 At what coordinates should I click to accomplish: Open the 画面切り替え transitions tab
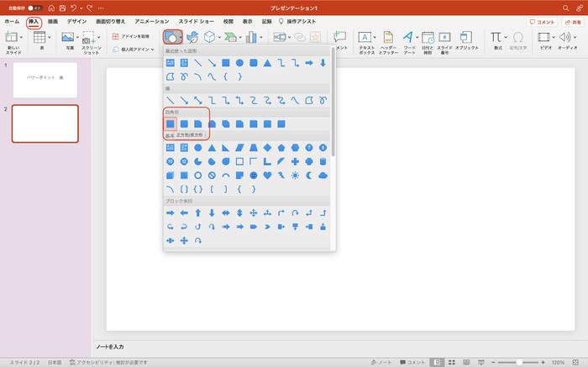click(x=111, y=21)
